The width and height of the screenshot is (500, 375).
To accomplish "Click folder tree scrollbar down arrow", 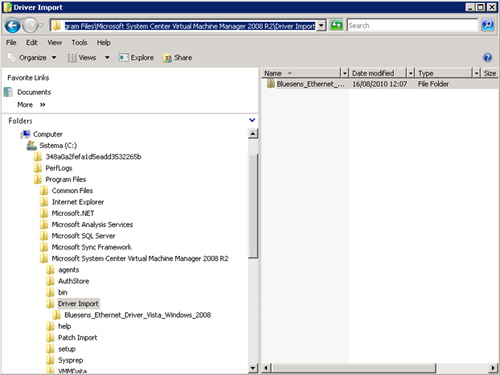I will [253, 368].
